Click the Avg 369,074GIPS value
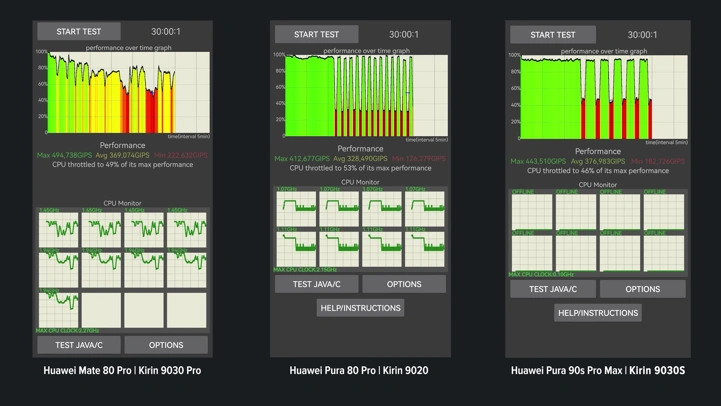721x406 pixels. [122, 155]
